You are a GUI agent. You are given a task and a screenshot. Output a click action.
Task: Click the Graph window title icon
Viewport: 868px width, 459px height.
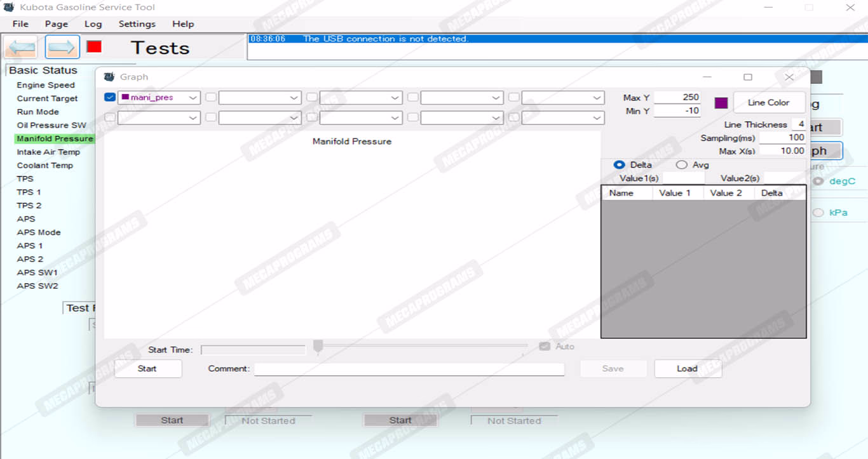[109, 77]
